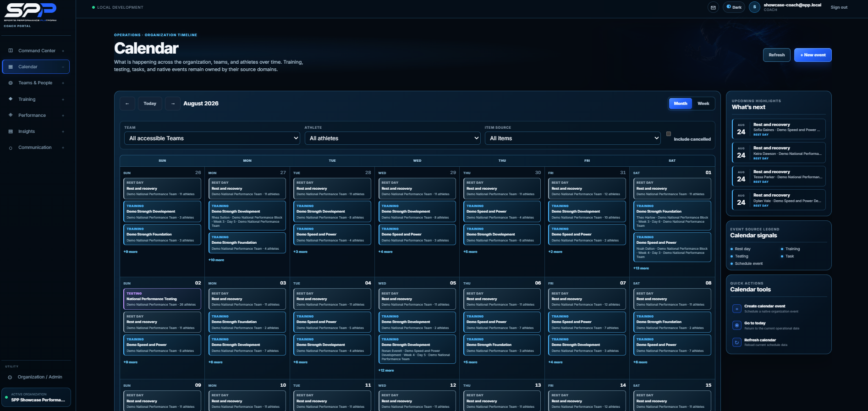Open Rest and recovery event on Friday 31

(x=587, y=188)
